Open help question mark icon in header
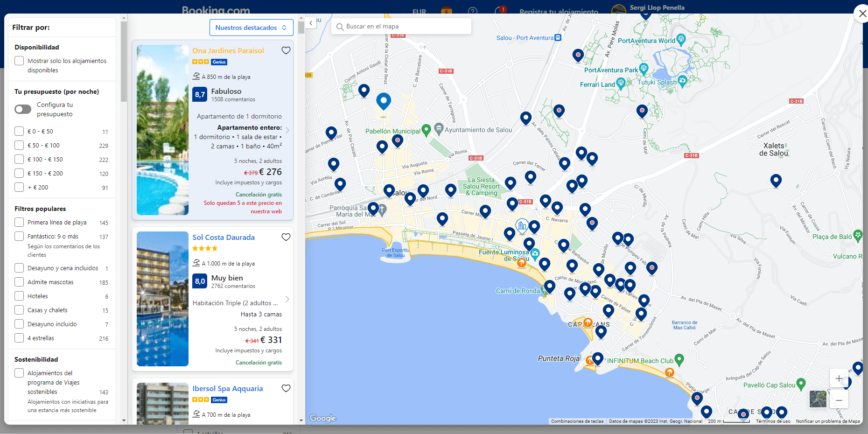 click(472, 11)
